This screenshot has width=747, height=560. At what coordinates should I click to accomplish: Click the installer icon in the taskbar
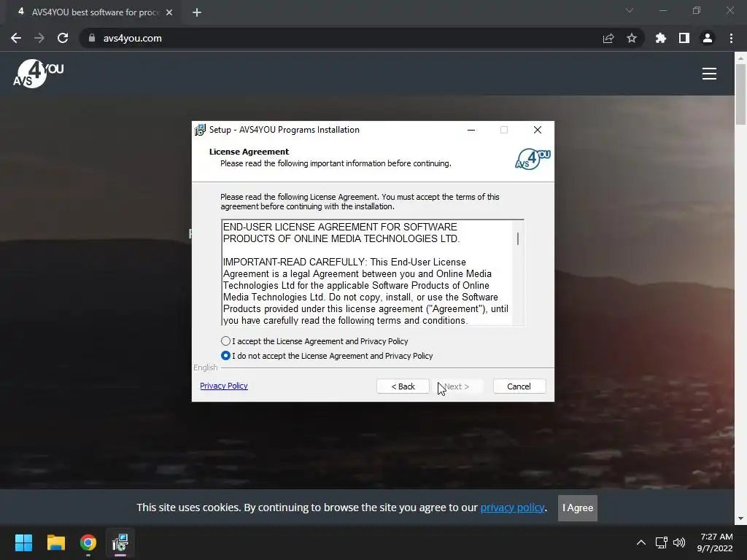120,542
